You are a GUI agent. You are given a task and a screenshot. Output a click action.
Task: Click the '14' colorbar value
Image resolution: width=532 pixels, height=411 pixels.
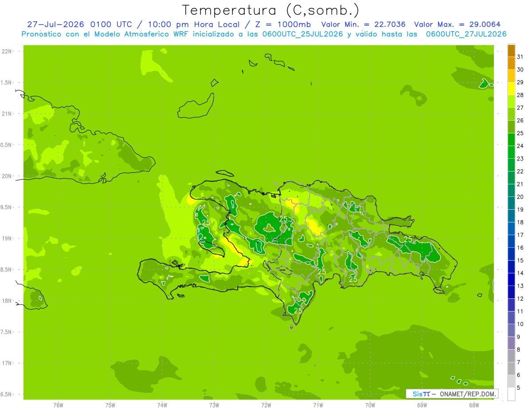520,273
